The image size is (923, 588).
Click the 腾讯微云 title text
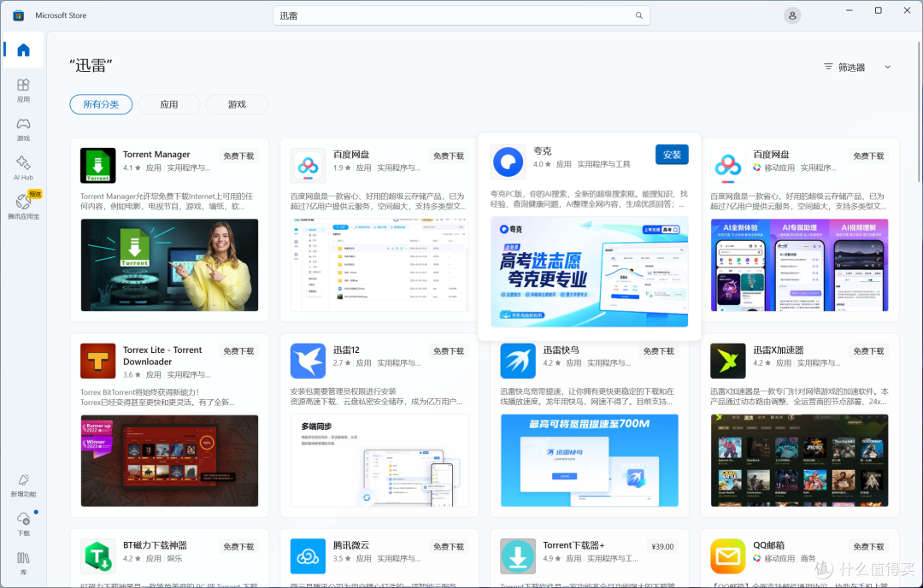point(351,545)
